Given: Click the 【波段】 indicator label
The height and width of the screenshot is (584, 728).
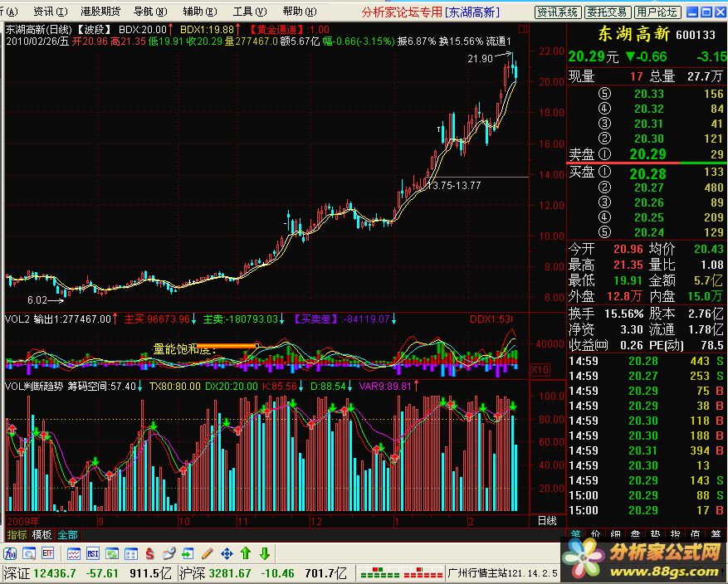Looking at the screenshot, I should pyautogui.click(x=95, y=30).
